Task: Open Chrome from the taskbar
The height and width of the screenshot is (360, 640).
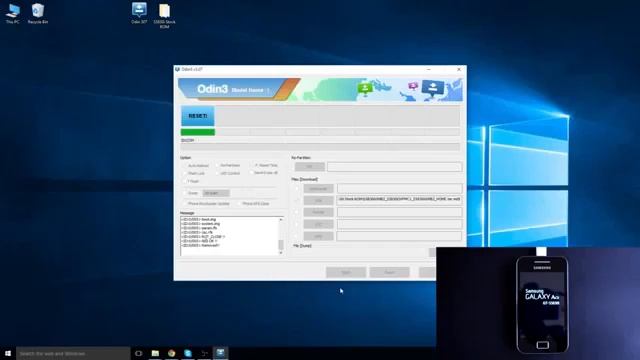Action: pos(171,353)
